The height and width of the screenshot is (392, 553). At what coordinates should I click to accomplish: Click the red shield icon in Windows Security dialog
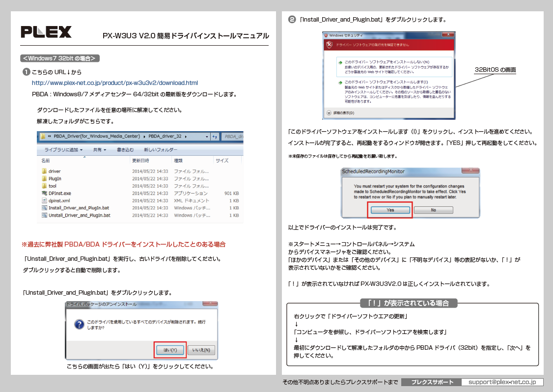click(x=329, y=45)
